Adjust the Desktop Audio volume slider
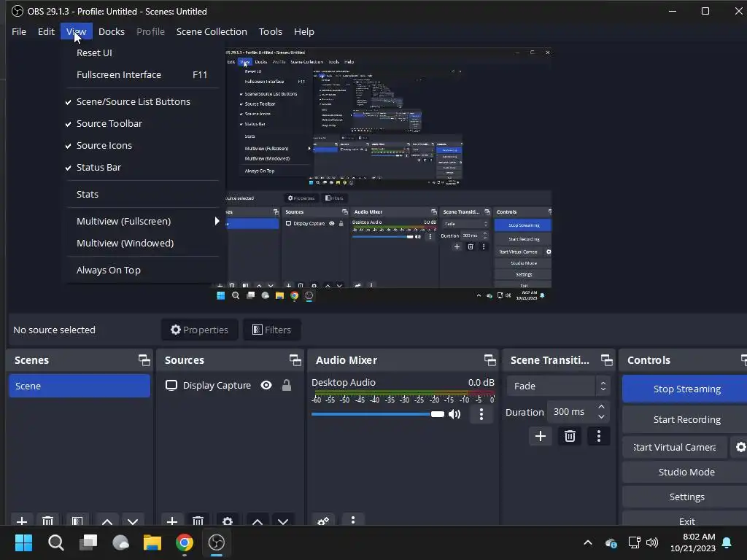The width and height of the screenshot is (747, 560). (378, 414)
